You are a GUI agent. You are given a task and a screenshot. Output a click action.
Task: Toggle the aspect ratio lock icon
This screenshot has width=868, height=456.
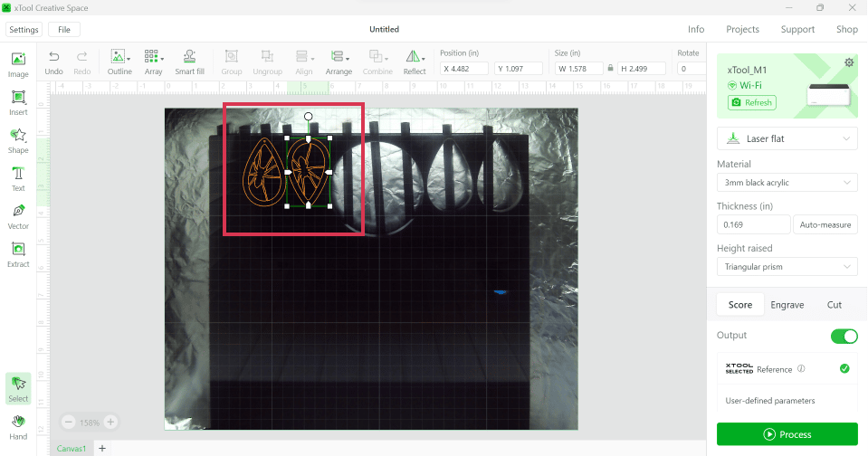click(610, 68)
